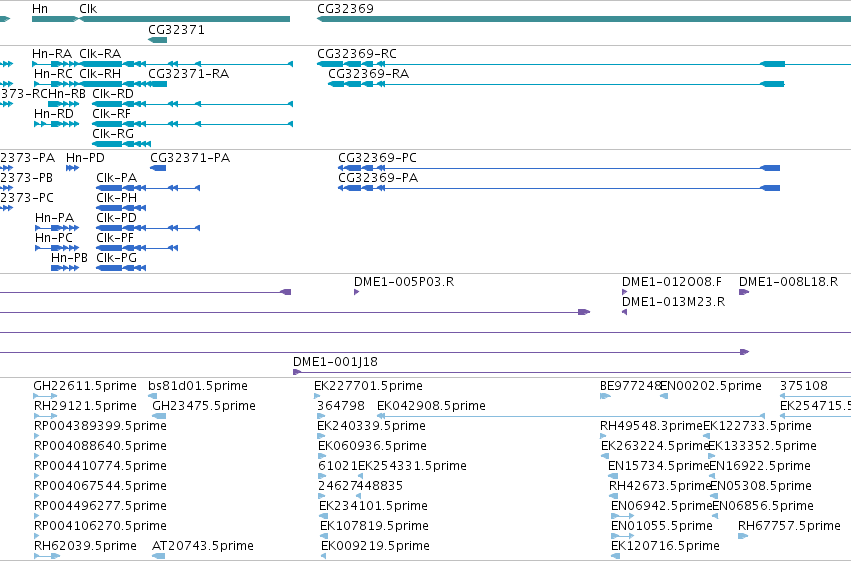This screenshot has width=851, height=561.
Task: Select EST EN01055.5prime label
Action: pos(662,526)
